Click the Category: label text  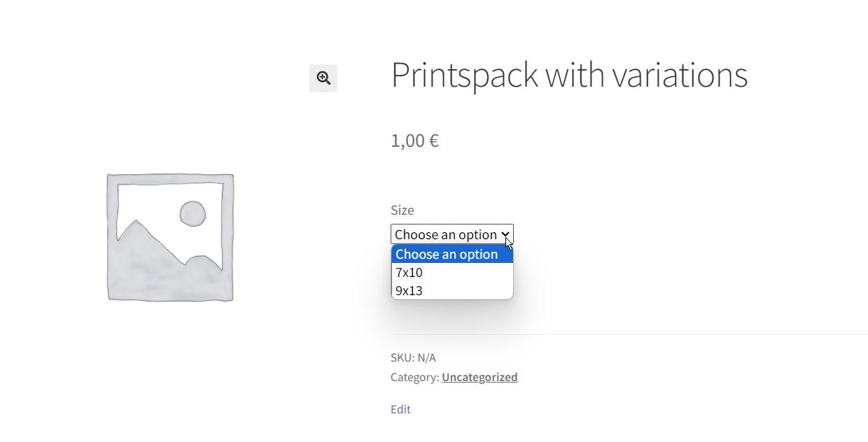coord(415,377)
